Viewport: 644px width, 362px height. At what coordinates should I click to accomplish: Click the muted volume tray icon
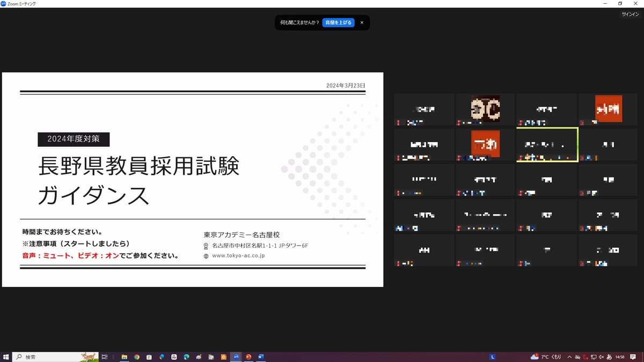601,357
